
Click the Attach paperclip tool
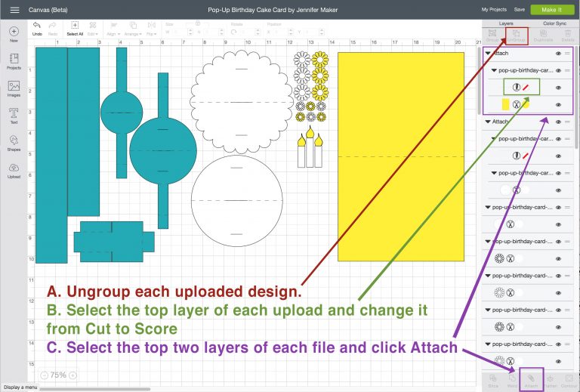click(x=531, y=380)
